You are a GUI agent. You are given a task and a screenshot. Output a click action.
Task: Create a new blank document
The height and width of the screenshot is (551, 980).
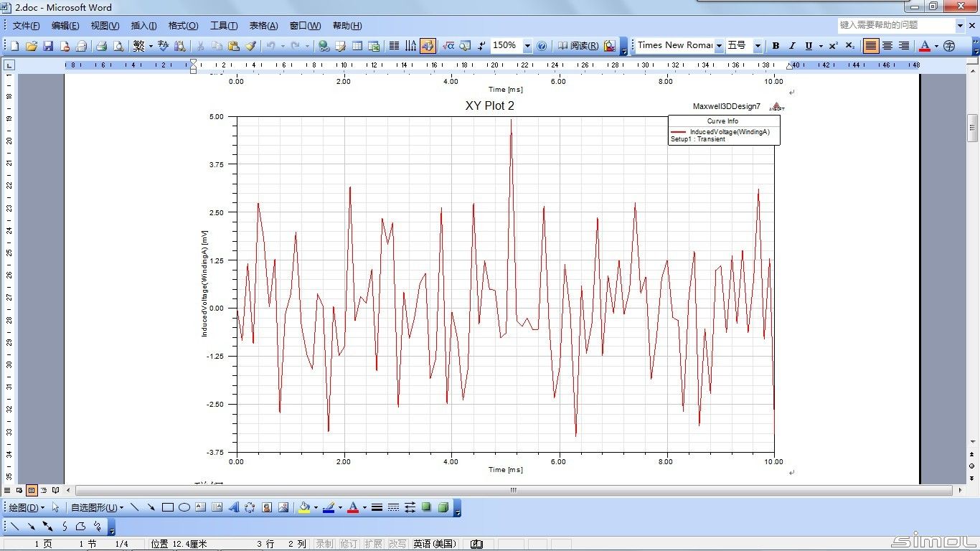[x=14, y=46]
